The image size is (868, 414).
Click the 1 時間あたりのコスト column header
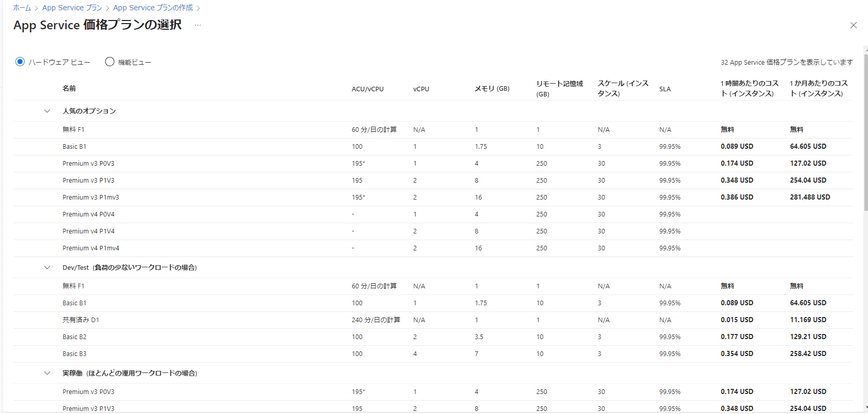(750, 89)
